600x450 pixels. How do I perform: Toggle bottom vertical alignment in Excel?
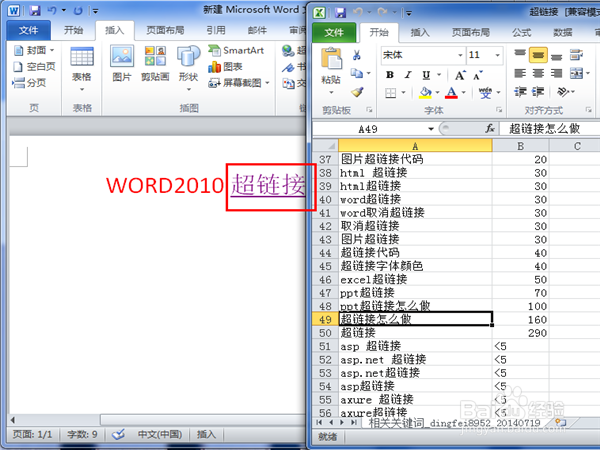[x=556, y=55]
